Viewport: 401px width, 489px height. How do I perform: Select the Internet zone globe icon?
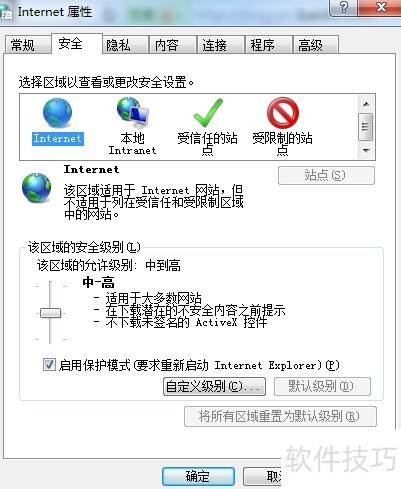(57, 113)
